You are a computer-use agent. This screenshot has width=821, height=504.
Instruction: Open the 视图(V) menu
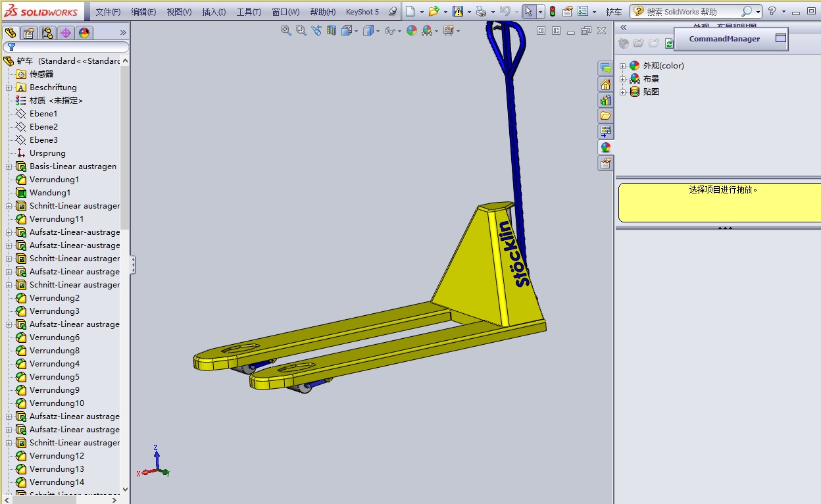[x=179, y=12]
